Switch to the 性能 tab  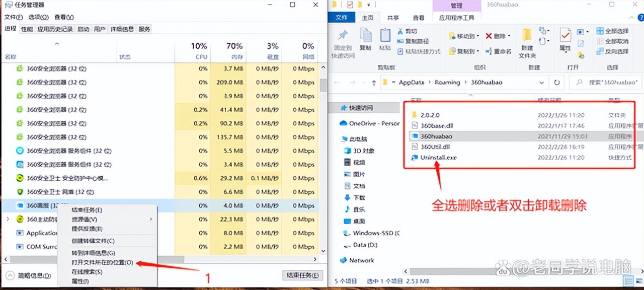27,29
